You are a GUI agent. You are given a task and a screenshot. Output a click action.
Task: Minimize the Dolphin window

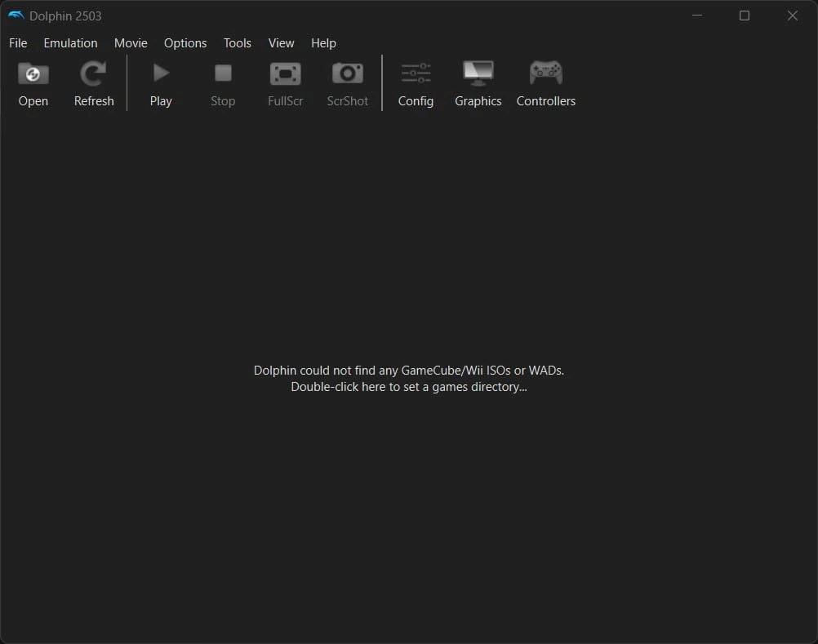point(696,16)
